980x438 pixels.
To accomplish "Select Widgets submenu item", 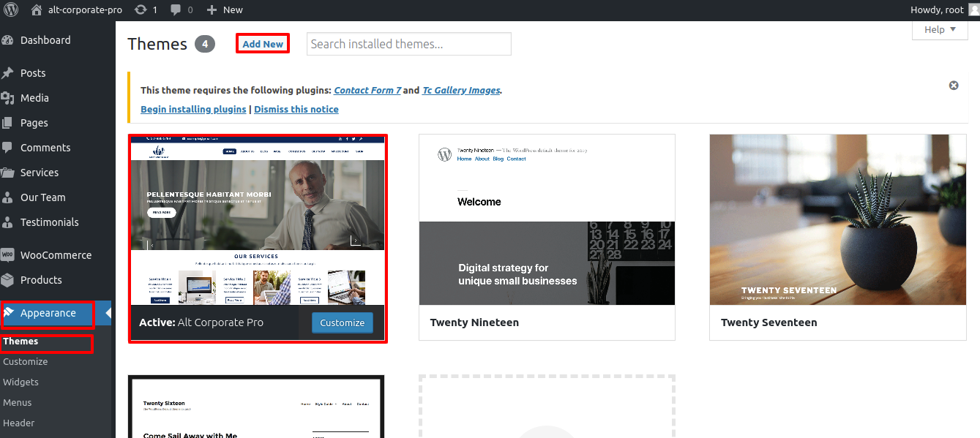I will click(x=21, y=382).
